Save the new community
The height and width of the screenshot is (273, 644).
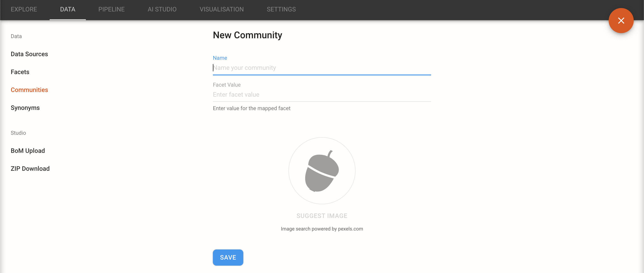pos(228,257)
